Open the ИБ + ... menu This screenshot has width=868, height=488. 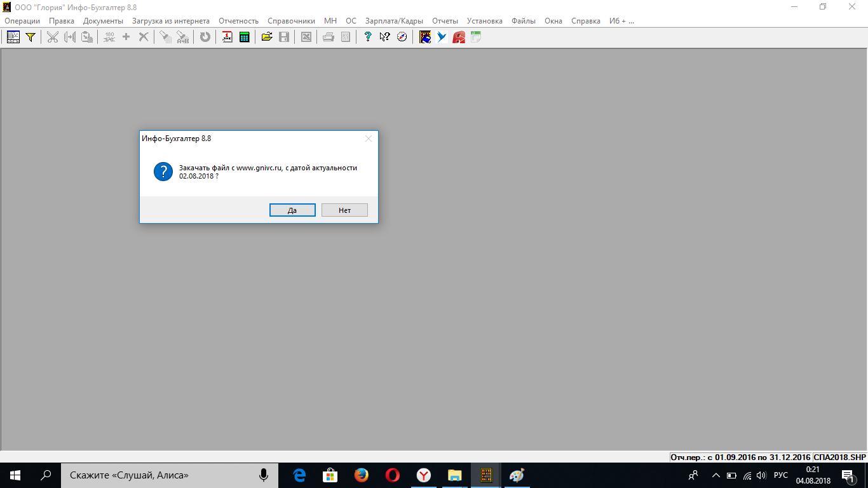click(x=622, y=21)
